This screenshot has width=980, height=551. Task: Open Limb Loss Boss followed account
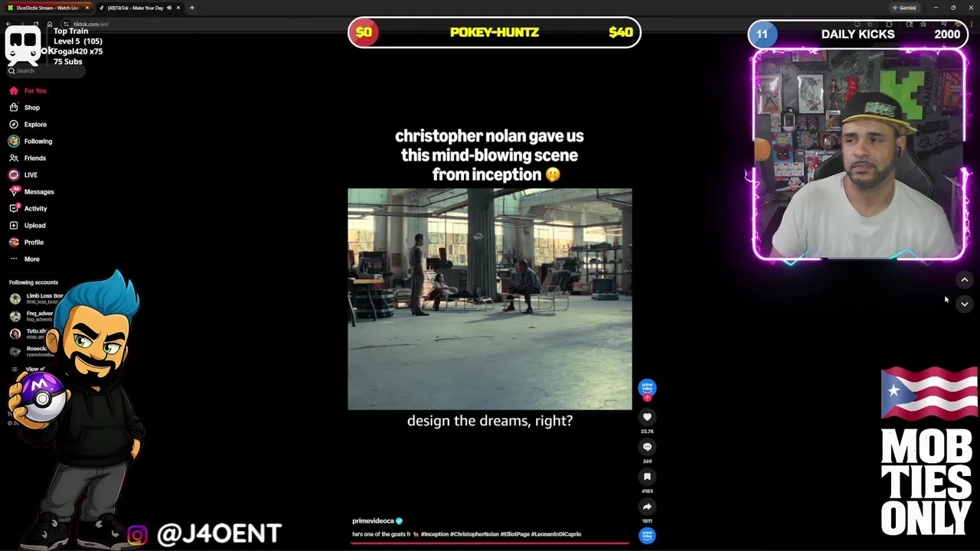[x=35, y=298]
